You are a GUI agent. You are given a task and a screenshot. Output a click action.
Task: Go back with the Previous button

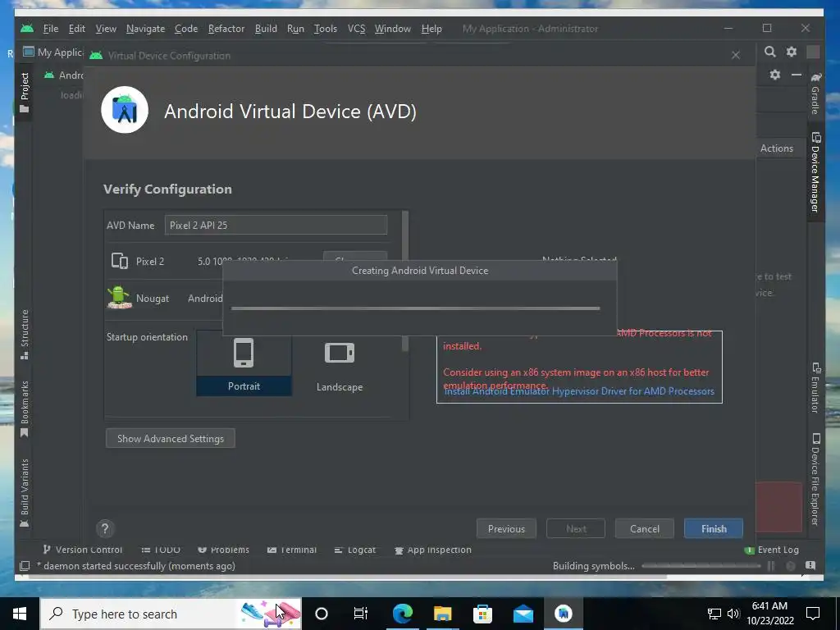click(x=506, y=529)
